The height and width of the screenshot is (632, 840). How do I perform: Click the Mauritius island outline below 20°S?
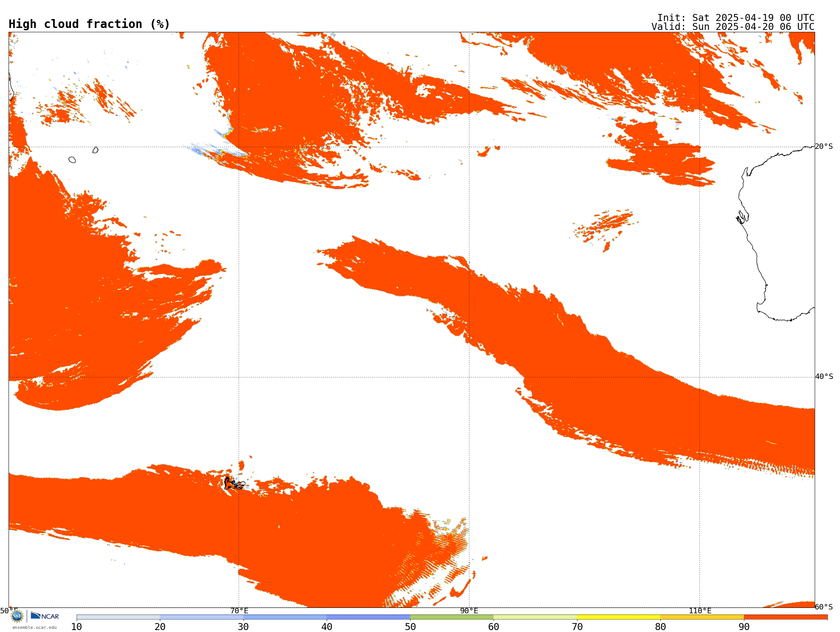coord(95,150)
